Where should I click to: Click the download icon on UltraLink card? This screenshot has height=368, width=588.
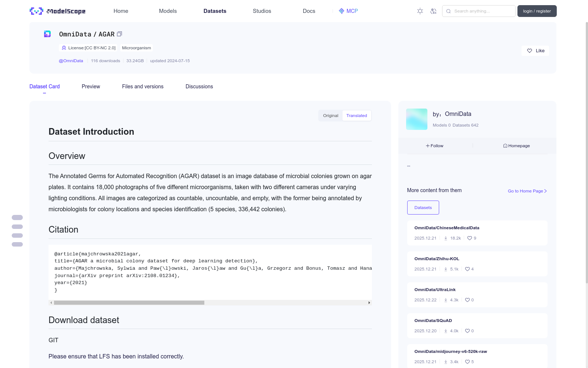click(x=446, y=300)
